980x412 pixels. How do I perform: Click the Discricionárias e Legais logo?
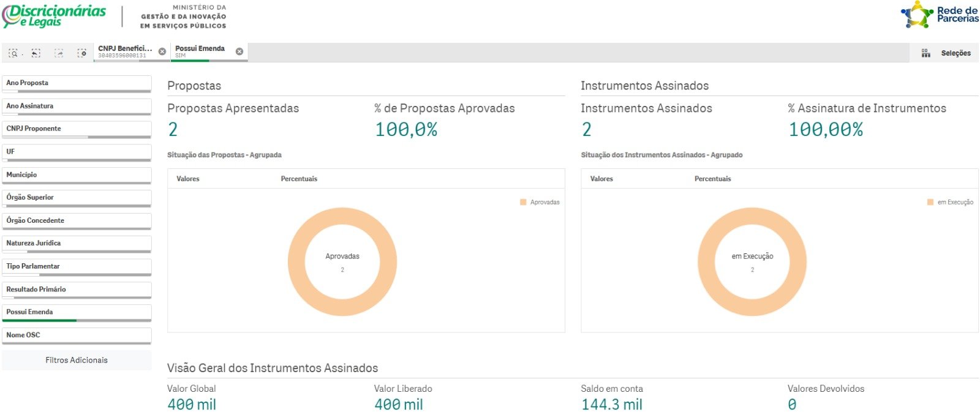tap(54, 16)
